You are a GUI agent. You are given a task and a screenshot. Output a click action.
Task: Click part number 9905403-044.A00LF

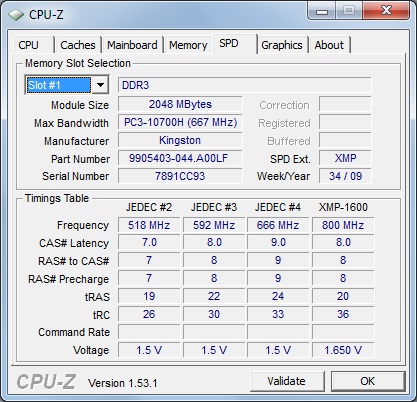[x=180, y=158]
